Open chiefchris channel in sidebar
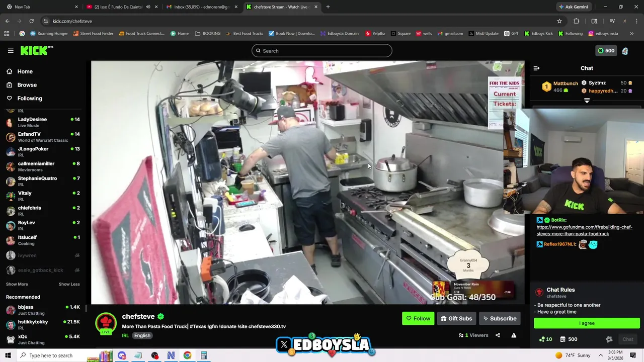Viewport: 644px width, 362px height. [43, 211]
